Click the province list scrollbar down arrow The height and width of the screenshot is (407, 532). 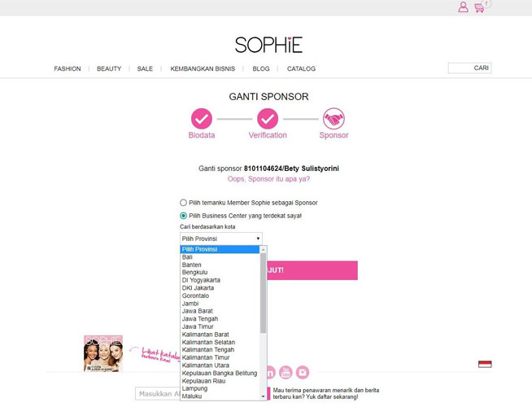[263, 396]
